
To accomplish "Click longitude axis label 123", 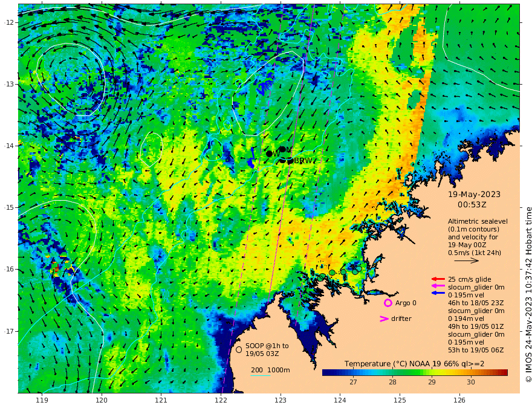I will coord(281,400).
